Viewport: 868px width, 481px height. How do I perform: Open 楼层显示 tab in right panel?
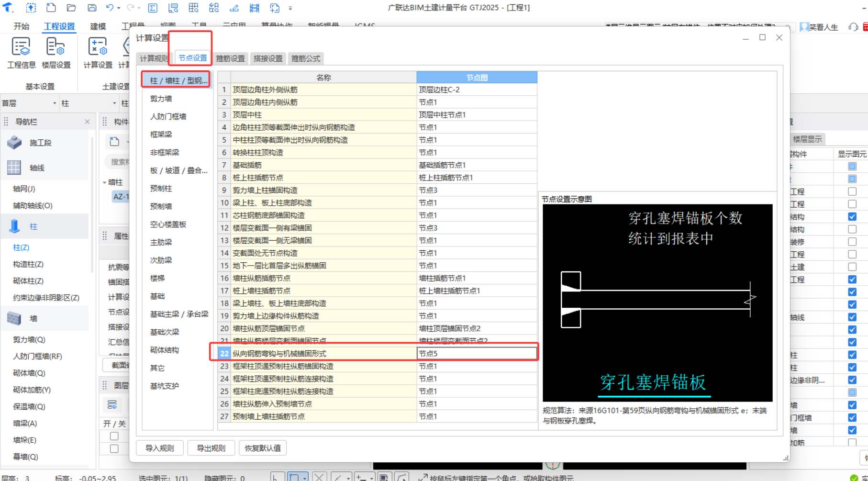pyautogui.click(x=807, y=139)
